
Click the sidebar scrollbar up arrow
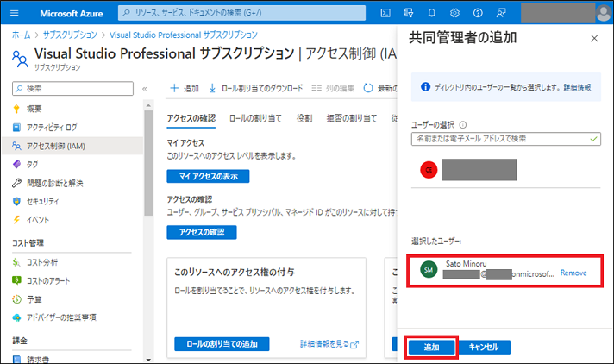point(148,105)
